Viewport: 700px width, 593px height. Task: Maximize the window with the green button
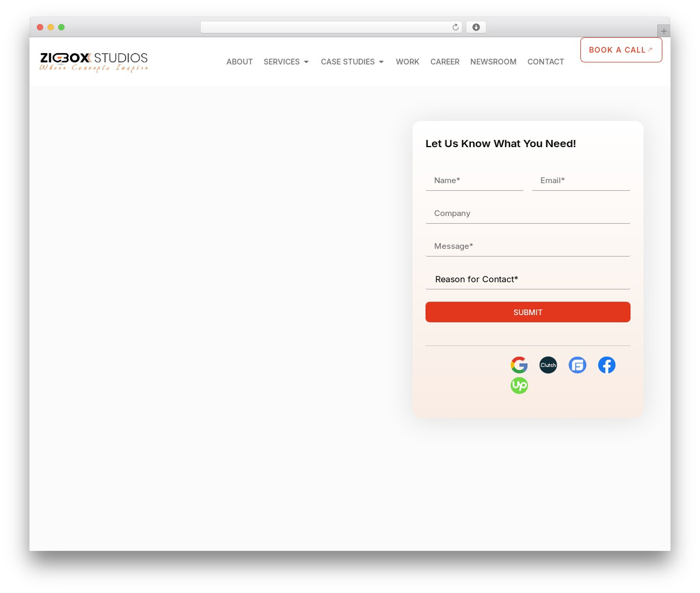61,27
